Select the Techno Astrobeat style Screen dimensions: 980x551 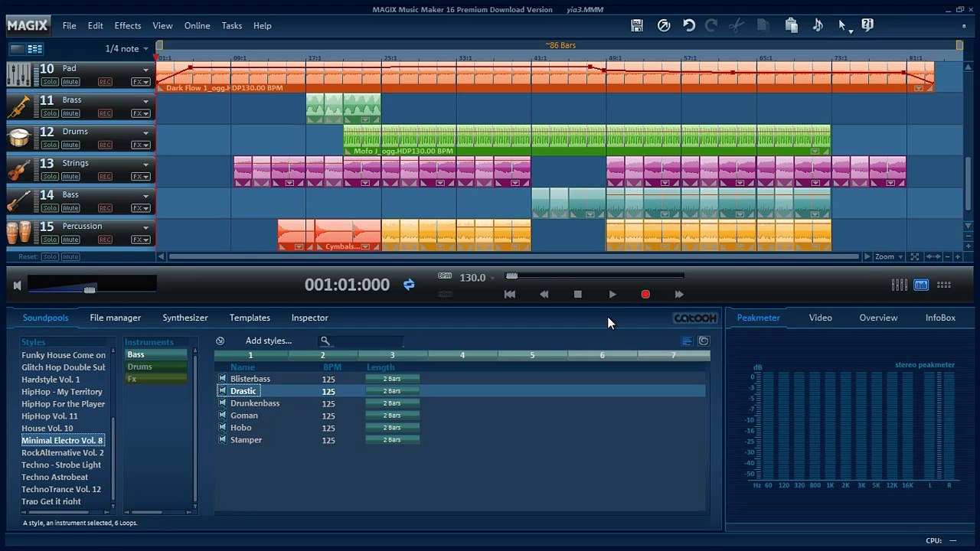(55, 477)
